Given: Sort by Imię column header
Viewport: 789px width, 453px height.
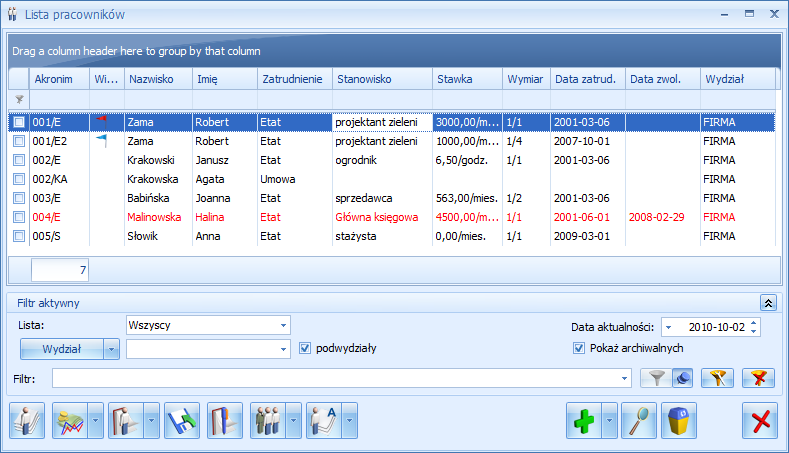Looking at the screenshot, I should 224,79.
